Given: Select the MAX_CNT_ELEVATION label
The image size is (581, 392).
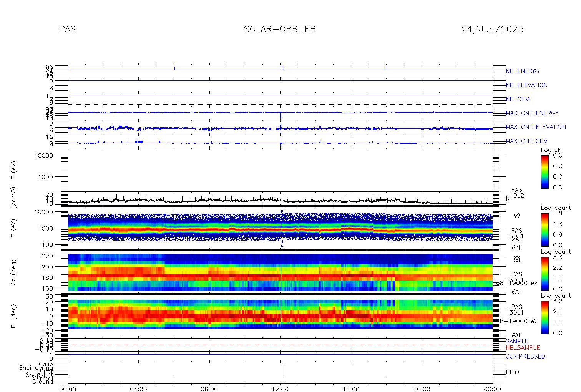Looking at the screenshot, I should click(x=536, y=127).
